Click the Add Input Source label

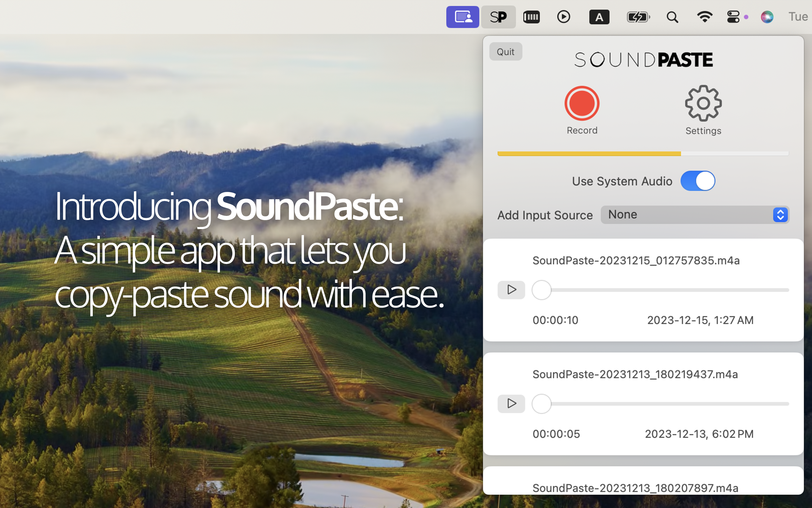pyautogui.click(x=545, y=215)
